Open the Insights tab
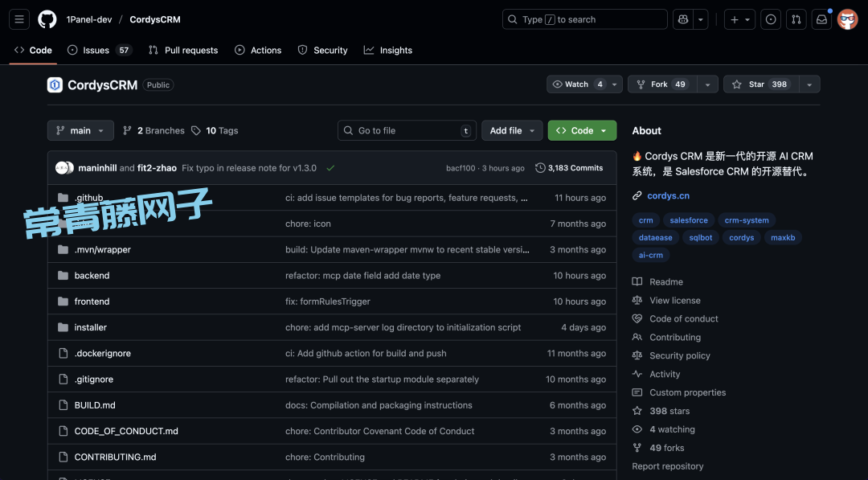The width and height of the screenshot is (868, 480). pyautogui.click(x=388, y=50)
